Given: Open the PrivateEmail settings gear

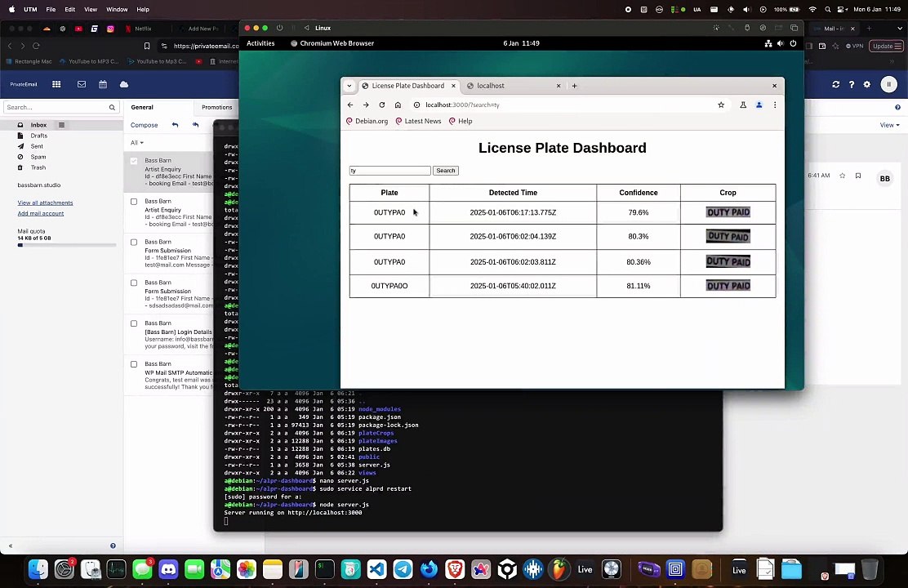Looking at the screenshot, I should [x=867, y=84].
